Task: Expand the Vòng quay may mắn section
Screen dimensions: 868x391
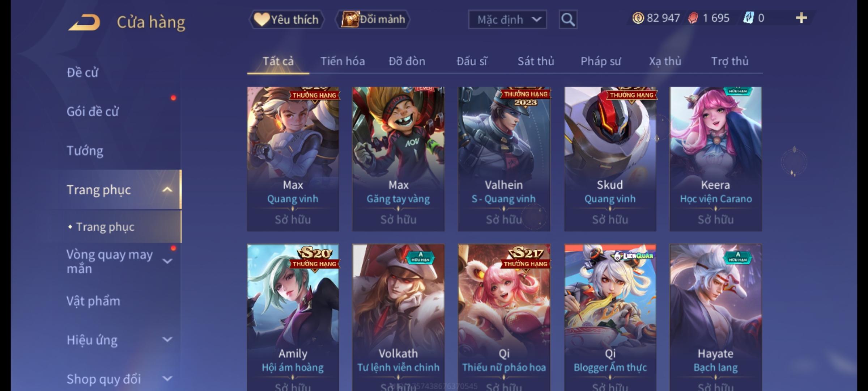Action: [x=167, y=261]
